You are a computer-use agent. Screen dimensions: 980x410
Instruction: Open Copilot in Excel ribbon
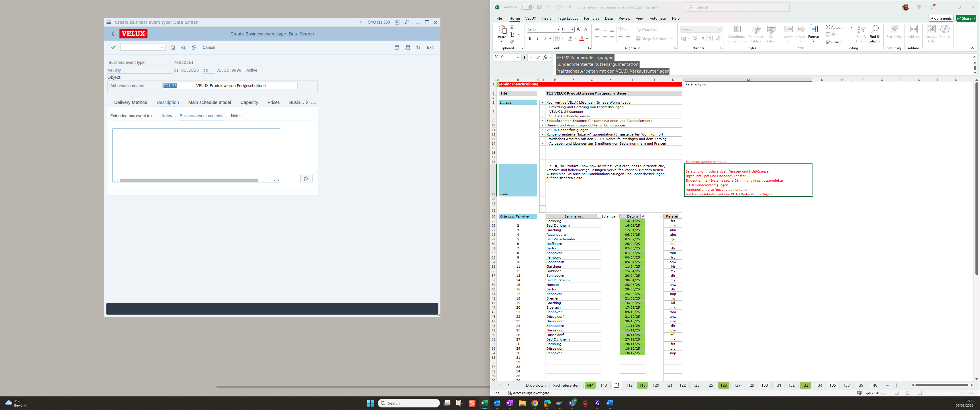(945, 32)
